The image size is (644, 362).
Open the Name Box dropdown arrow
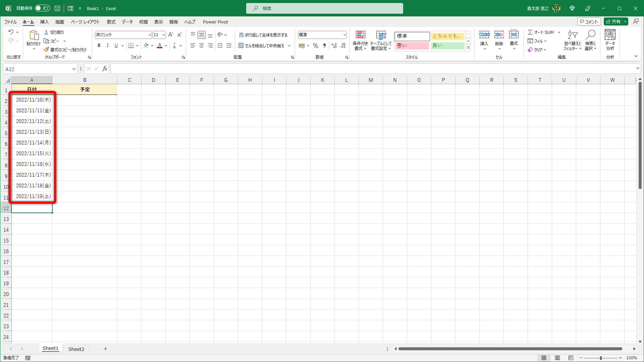click(x=74, y=69)
